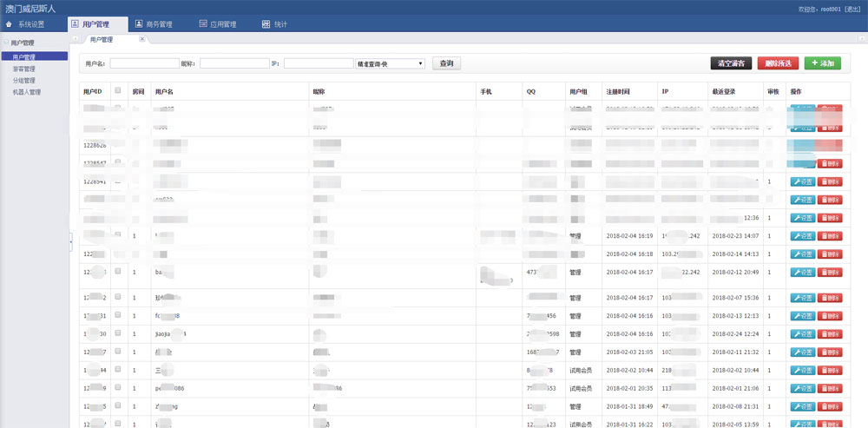Click 删除 trash for row registered 2018-02-03 21:05

coord(830,352)
